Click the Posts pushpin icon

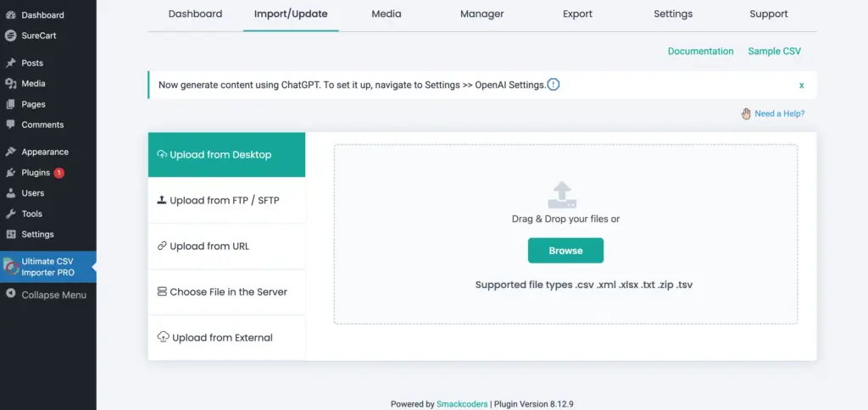(x=10, y=63)
